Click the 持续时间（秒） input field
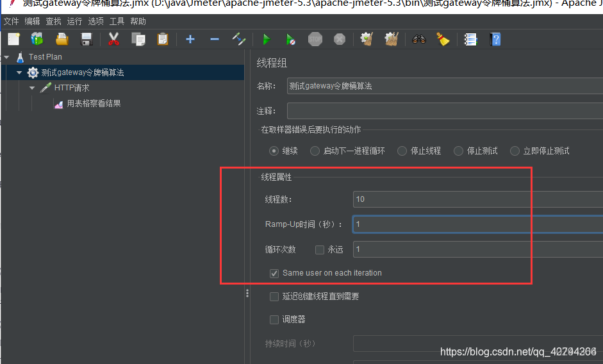 point(478,343)
